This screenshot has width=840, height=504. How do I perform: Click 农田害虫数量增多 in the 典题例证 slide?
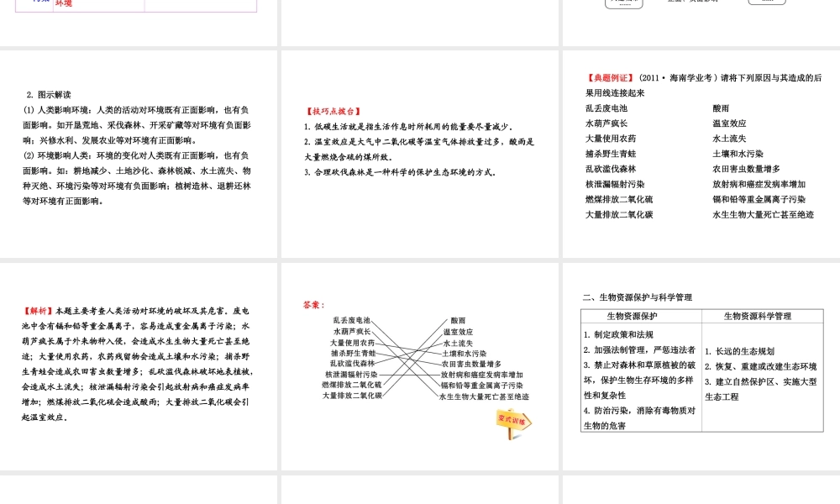point(747,169)
